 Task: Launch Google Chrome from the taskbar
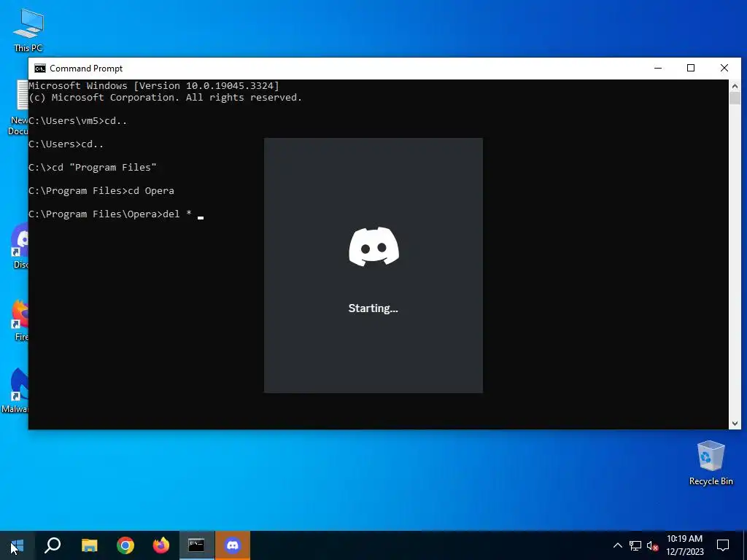point(125,545)
